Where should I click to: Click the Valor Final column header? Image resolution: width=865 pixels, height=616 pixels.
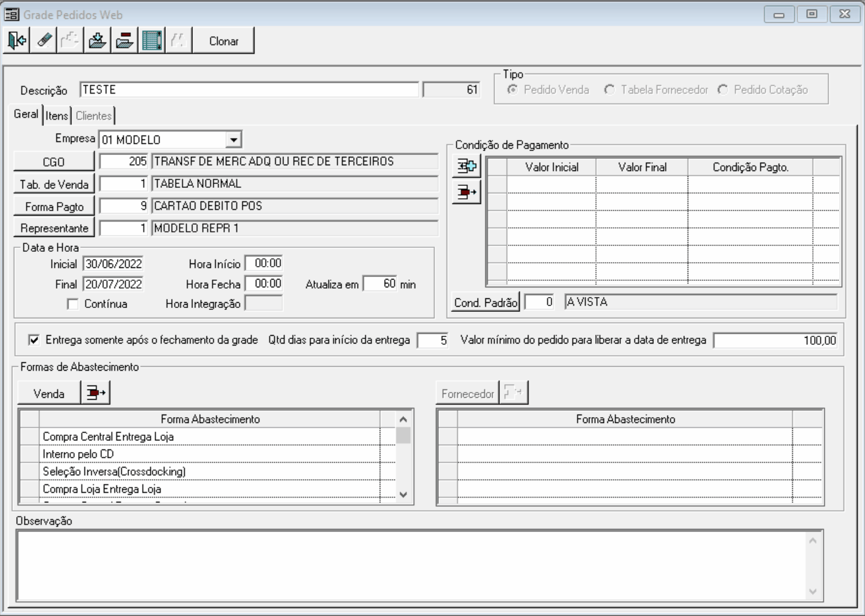coord(642,167)
